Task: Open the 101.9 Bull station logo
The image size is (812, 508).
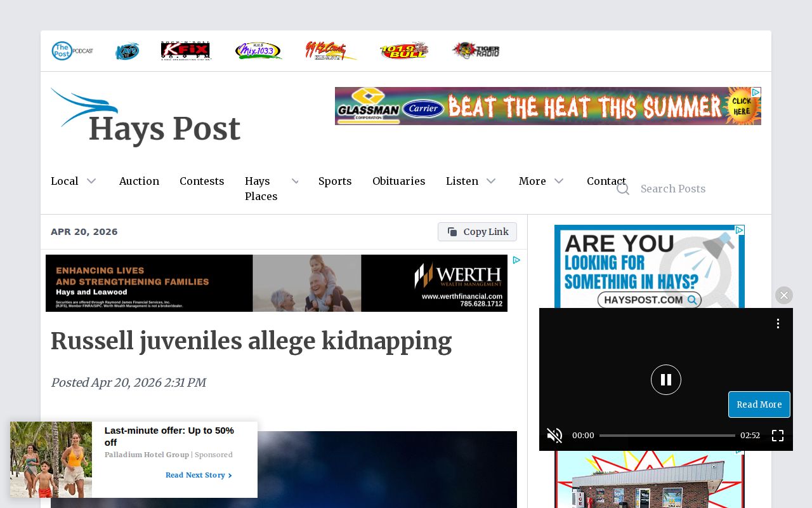Action: tap(404, 51)
